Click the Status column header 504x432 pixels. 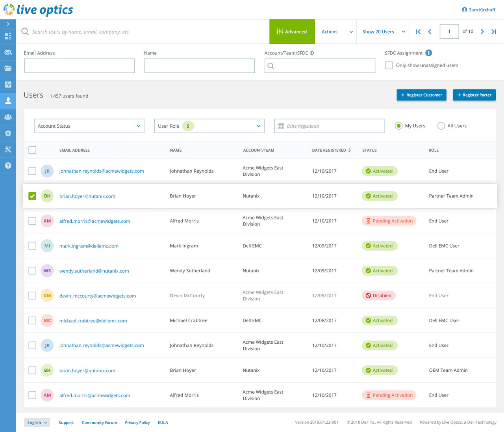click(369, 150)
